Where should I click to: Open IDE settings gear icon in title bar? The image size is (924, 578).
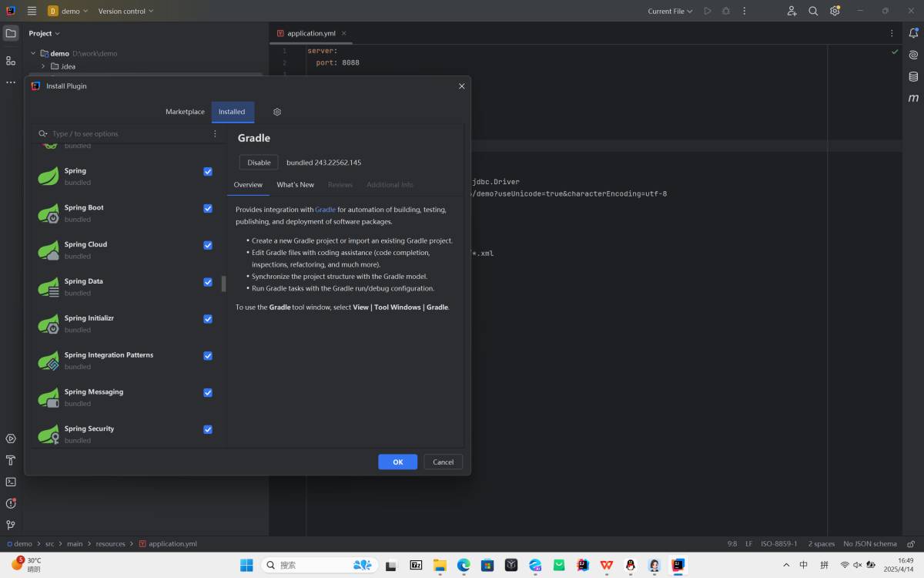click(x=835, y=11)
